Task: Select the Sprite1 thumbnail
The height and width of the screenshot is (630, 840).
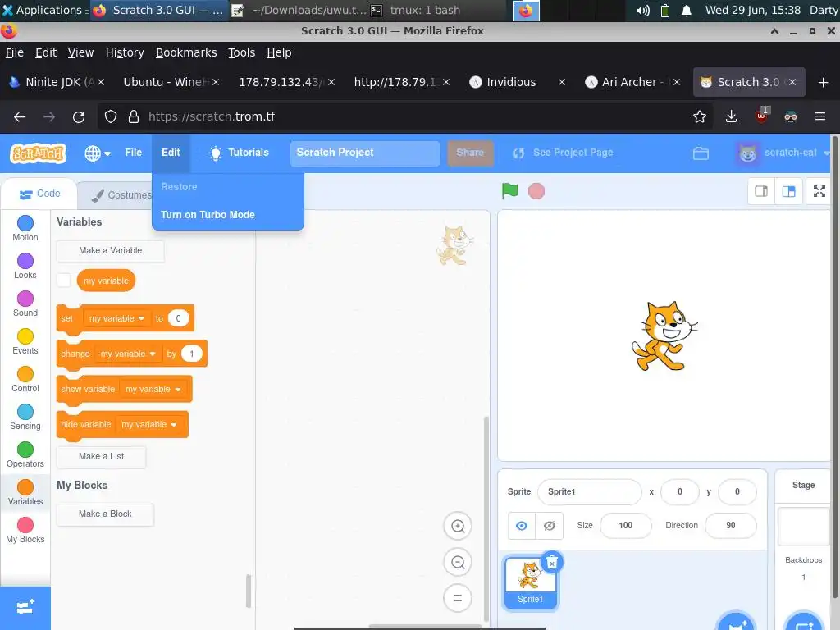Action: pyautogui.click(x=530, y=582)
